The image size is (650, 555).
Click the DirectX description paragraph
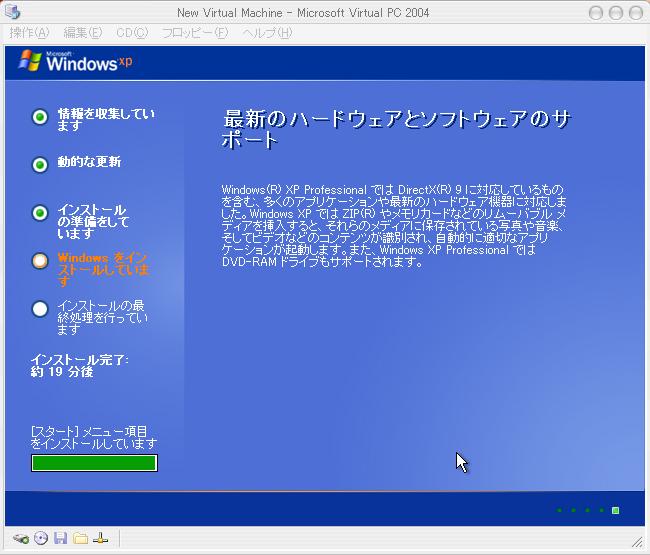394,226
